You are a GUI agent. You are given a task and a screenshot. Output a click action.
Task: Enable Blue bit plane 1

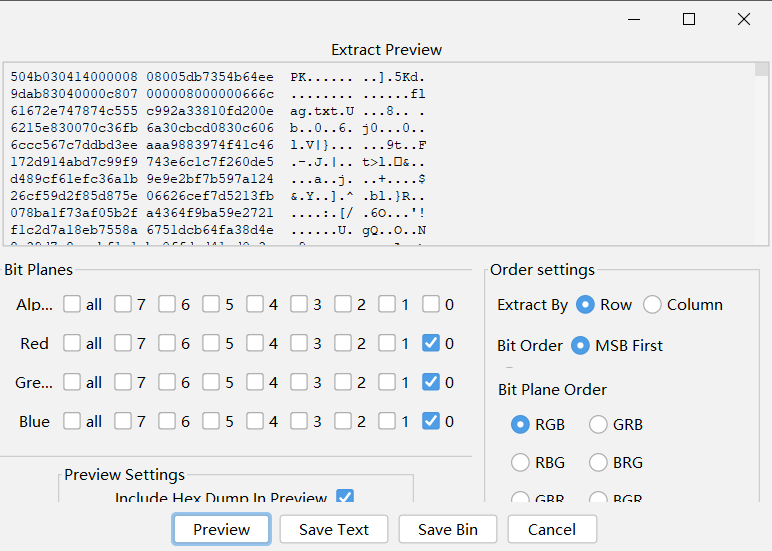click(x=387, y=421)
